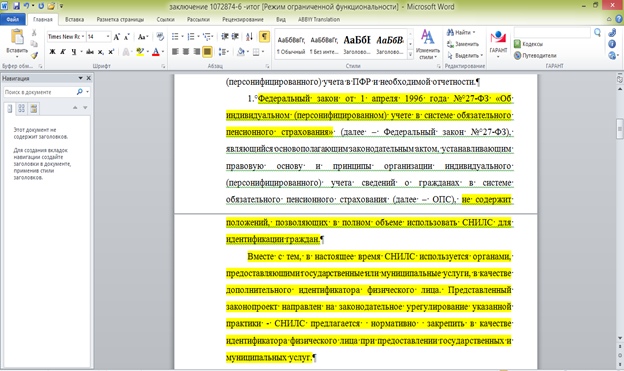Screen dimensions: 624x371
Task: Click the ГАРАНТ link chain icon
Action: pos(612,33)
